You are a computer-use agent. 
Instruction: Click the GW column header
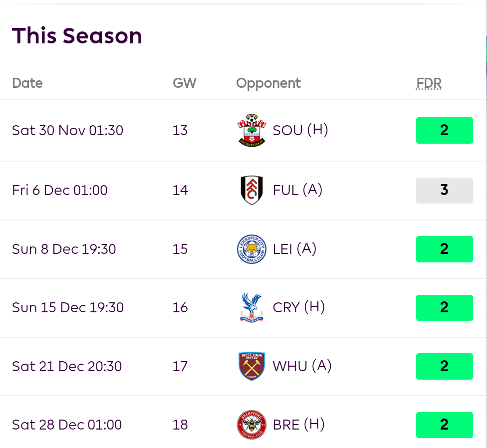point(185,83)
